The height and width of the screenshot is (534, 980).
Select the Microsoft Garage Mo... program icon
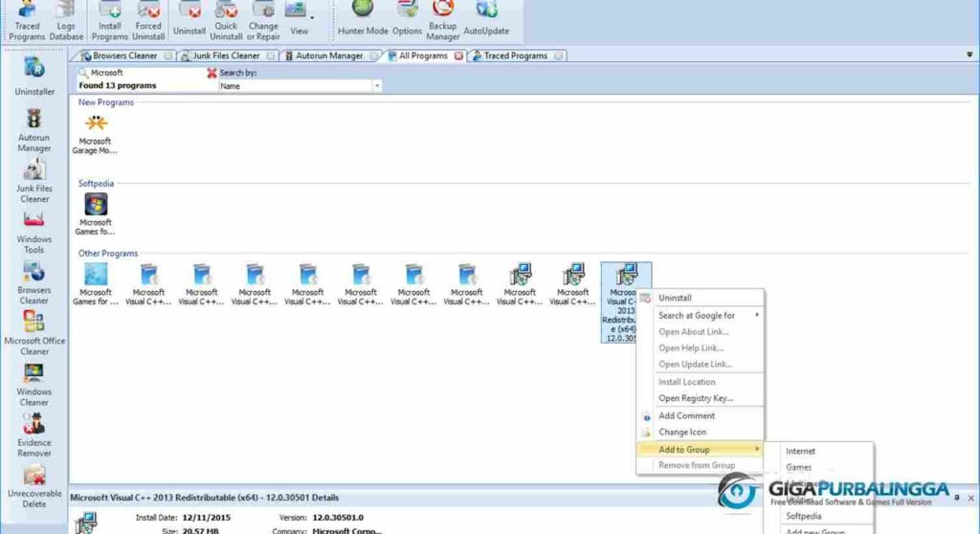pyautogui.click(x=95, y=134)
